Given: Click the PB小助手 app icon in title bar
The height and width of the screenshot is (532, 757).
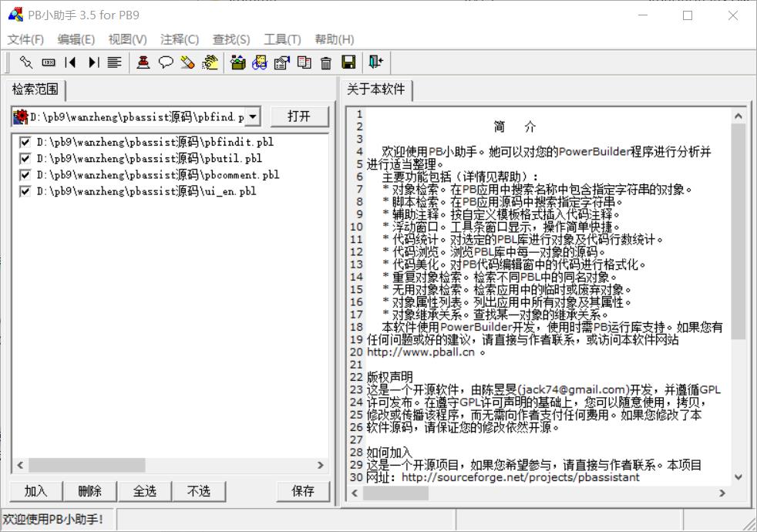Looking at the screenshot, I should 15,15.
